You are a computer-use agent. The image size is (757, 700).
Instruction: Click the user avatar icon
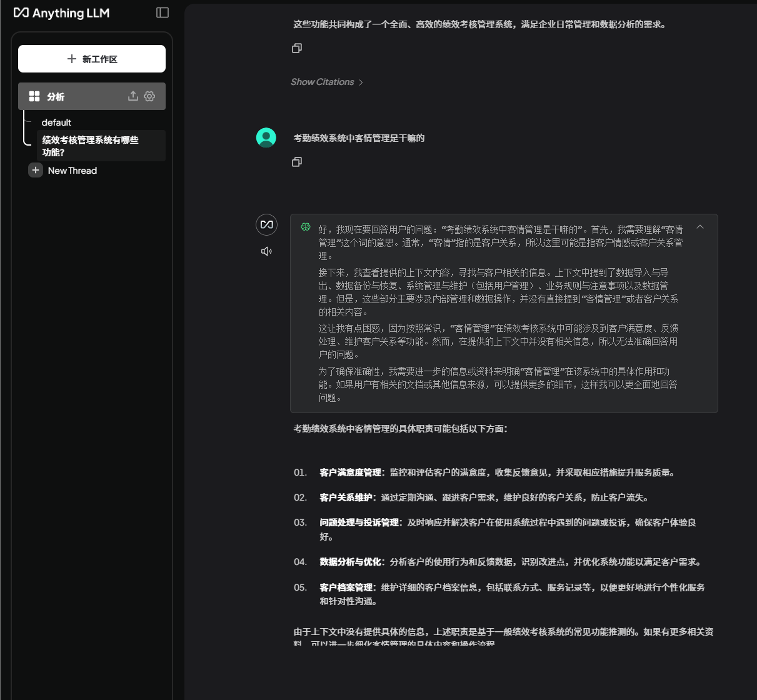pyautogui.click(x=266, y=137)
